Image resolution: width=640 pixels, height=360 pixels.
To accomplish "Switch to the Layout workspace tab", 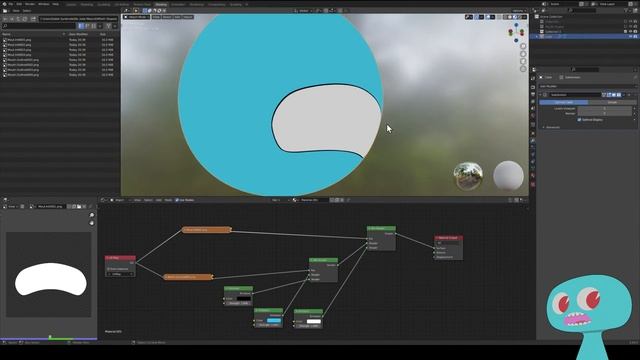I will point(71,4).
